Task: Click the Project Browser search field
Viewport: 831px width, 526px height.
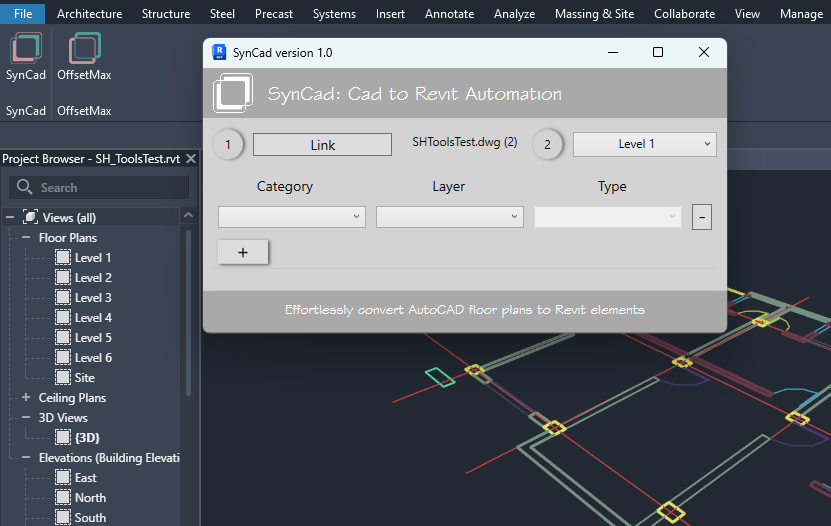Action: click(99, 187)
